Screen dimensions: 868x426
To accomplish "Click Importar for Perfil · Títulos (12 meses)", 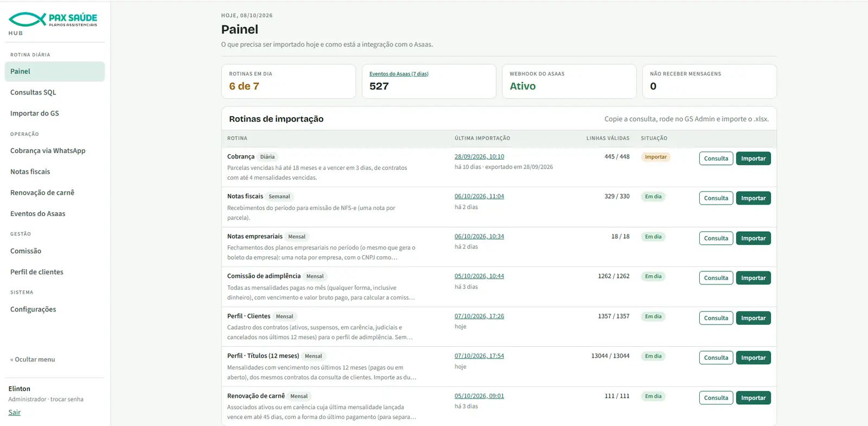I will click(754, 358).
